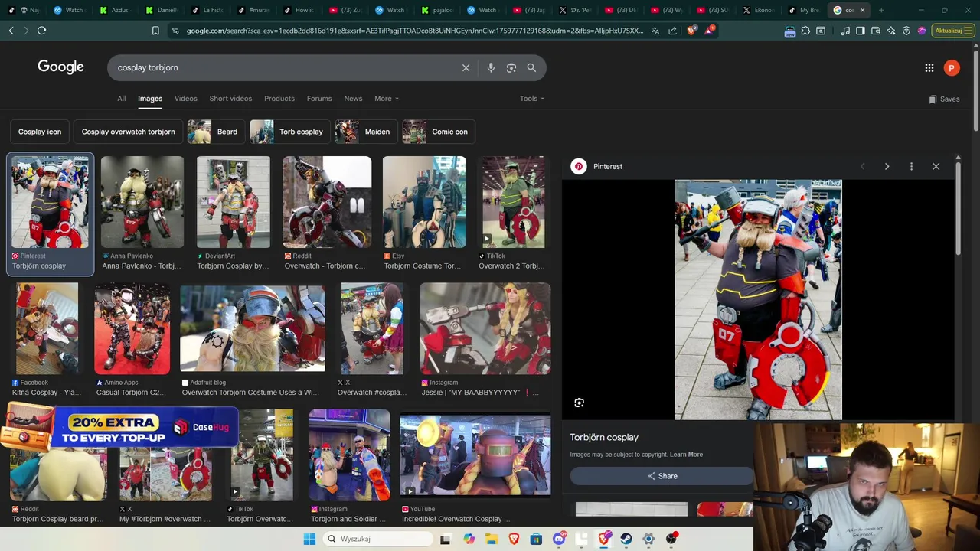Click the browser address bar URL

click(x=413, y=31)
